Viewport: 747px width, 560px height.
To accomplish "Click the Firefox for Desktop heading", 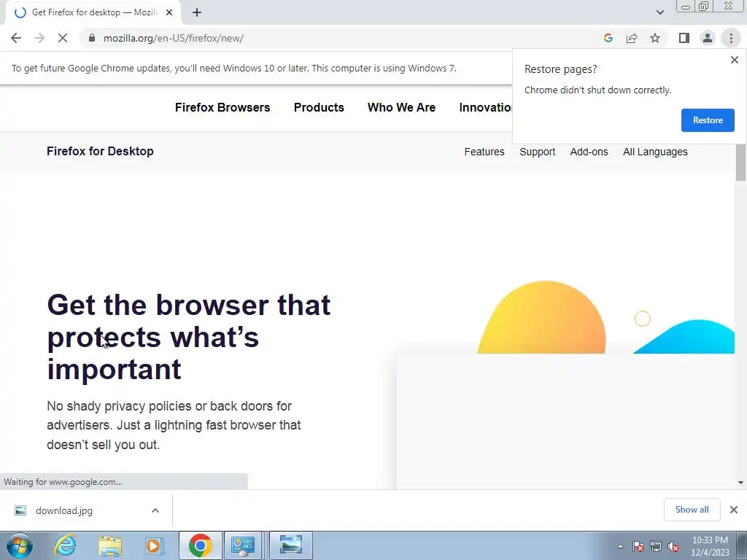I will point(100,151).
